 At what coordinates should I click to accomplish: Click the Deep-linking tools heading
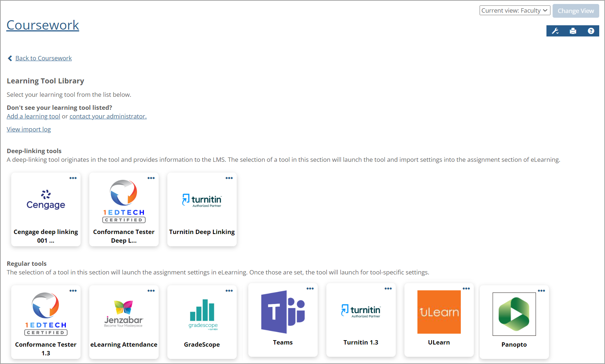tap(34, 151)
